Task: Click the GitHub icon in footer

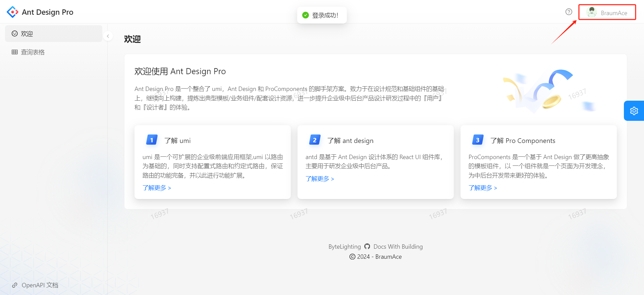Action: 367,246
